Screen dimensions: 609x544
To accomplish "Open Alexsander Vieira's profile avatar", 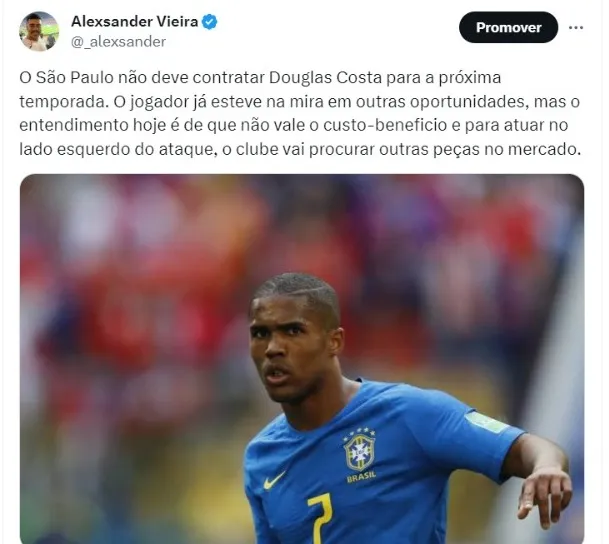I will point(39,31).
